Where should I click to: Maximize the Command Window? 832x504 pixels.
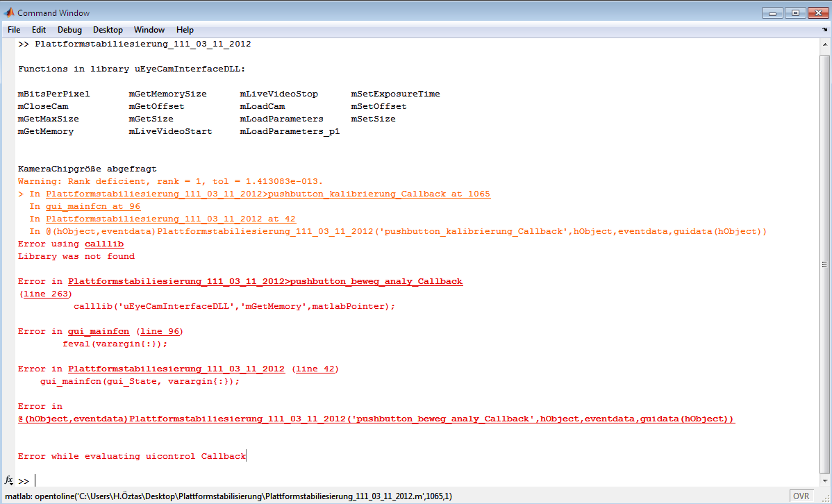(x=794, y=12)
